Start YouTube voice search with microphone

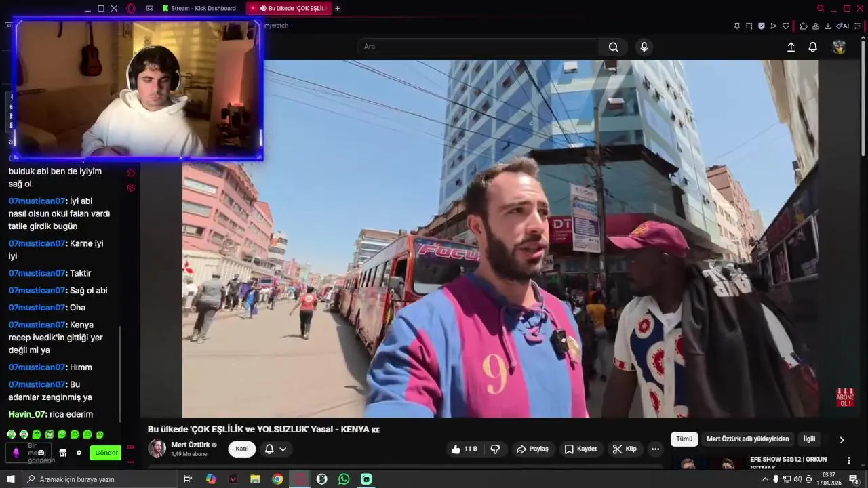pyautogui.click(x=644, y=47)
